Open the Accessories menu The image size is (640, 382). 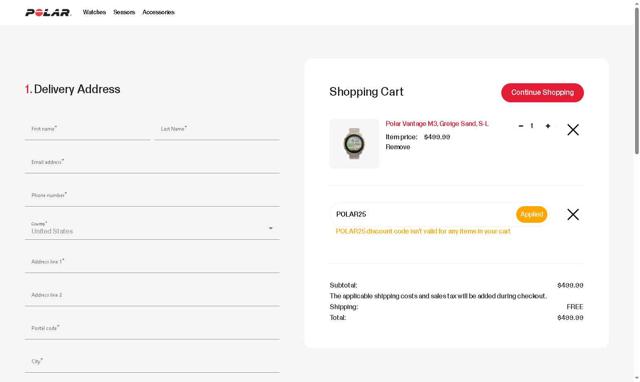[158, 12]
